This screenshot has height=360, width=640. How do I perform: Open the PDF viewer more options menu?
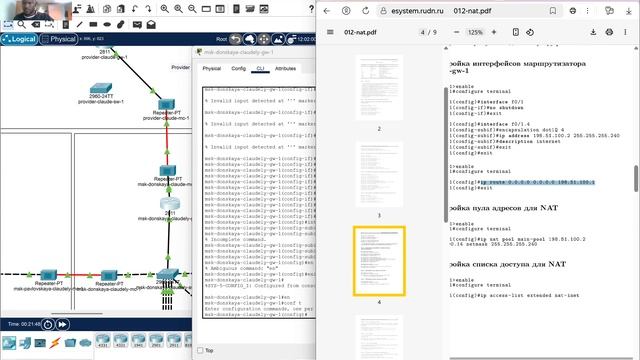625,32
